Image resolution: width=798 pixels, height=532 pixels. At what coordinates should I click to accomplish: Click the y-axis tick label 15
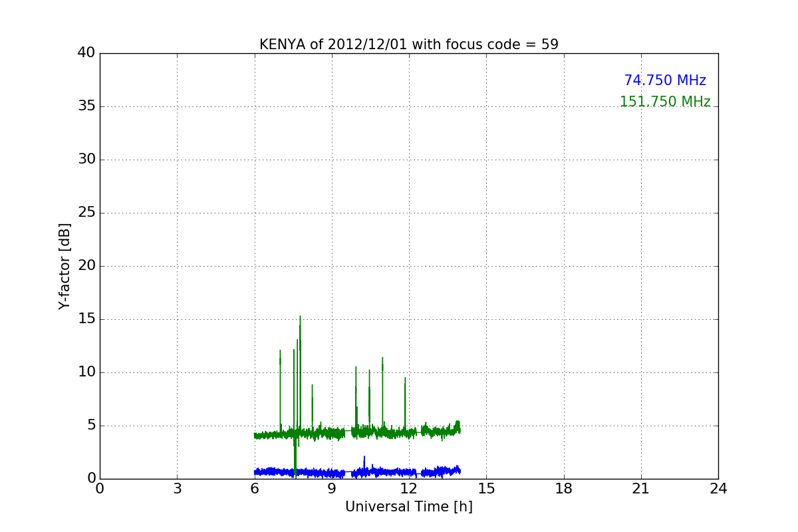pyautogui.click(x=86, y=319)
